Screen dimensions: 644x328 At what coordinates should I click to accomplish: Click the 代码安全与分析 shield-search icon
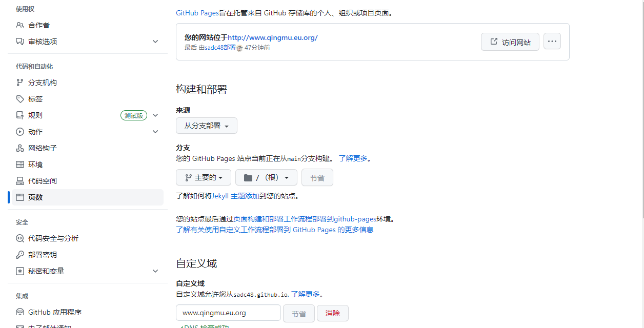[20, 238]
